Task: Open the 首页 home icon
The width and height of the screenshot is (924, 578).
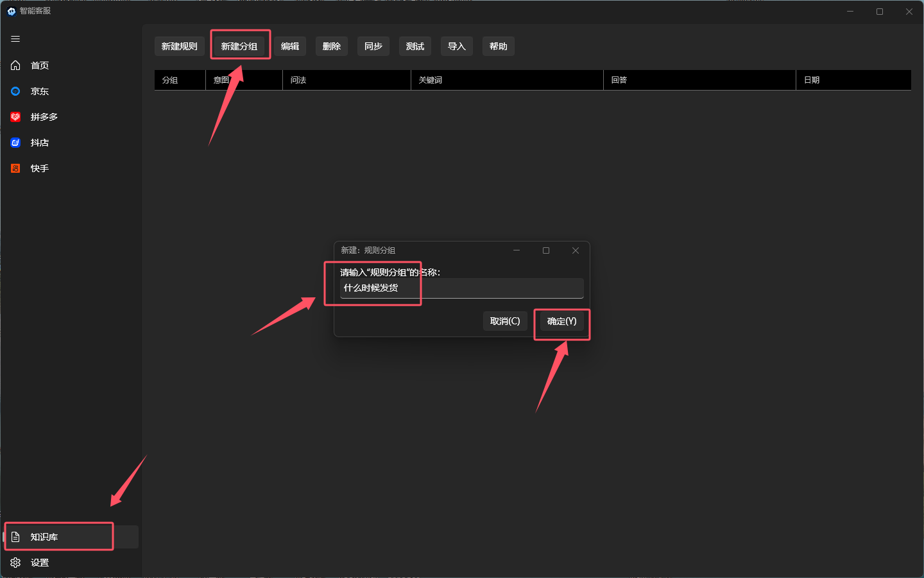Action: [x=16, y=66]
